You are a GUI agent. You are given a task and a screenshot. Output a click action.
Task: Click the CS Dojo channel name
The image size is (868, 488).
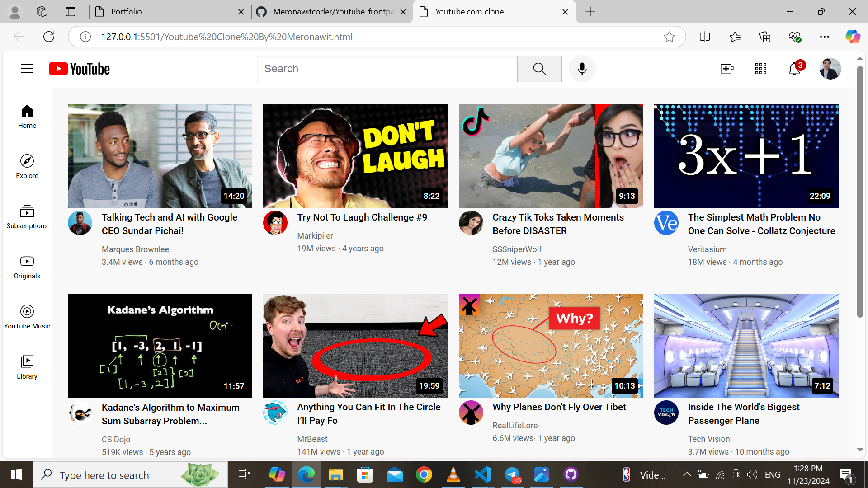pyautogui.click(x=116, y=440)
